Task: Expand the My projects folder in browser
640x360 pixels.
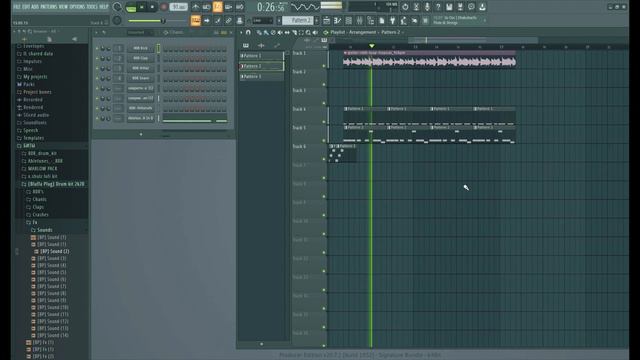Action: point(35,77)
